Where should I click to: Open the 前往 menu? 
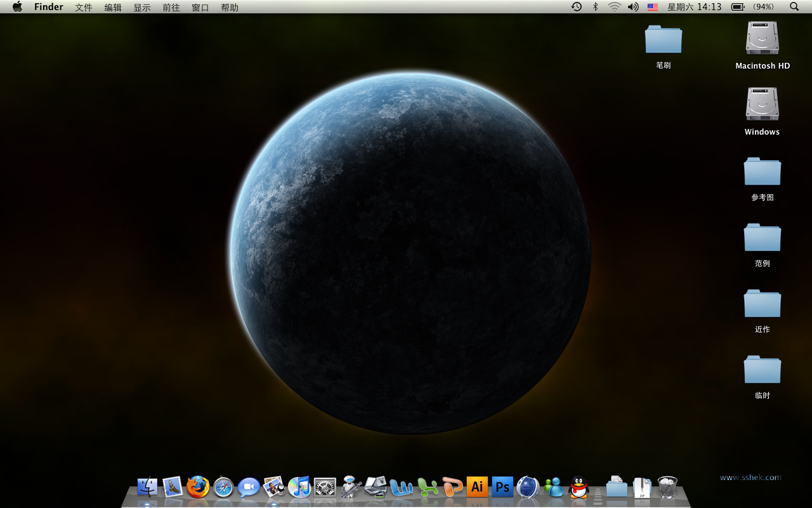click(x=171, y=7)
